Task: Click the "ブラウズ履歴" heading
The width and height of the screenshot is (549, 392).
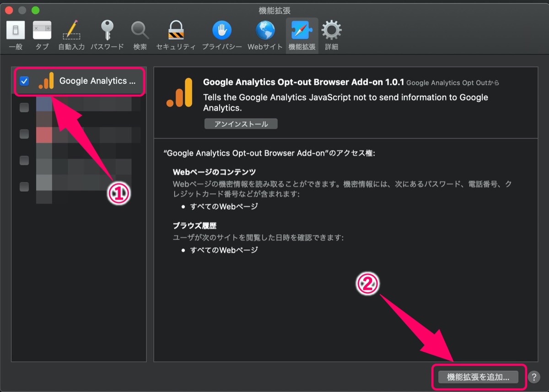Action: tap(194, 226)
